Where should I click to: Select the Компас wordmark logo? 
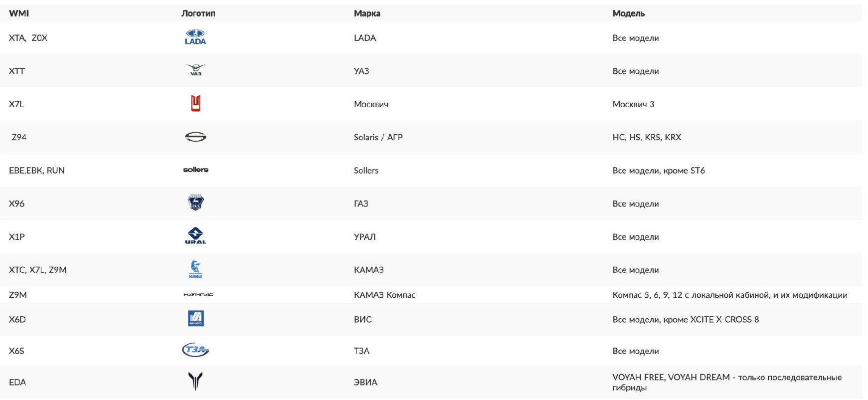(x=198, y=295)
